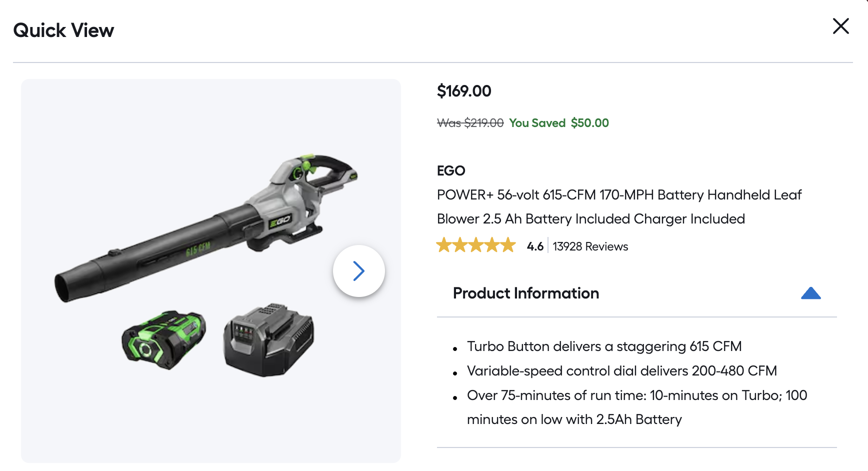The width and height of the screenshot is (868, 471).
Task: Click the green battery in the image
Action: coord(163,339)
